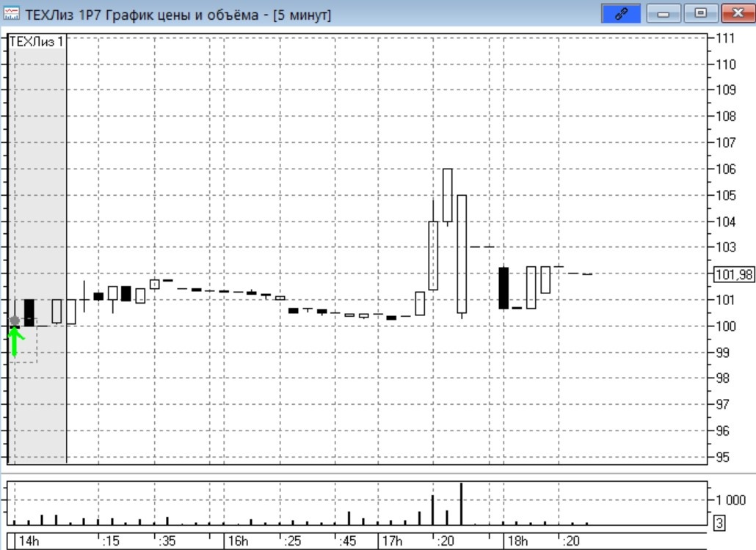Click the green buy arrow trade marker

[x=15, y=342]
